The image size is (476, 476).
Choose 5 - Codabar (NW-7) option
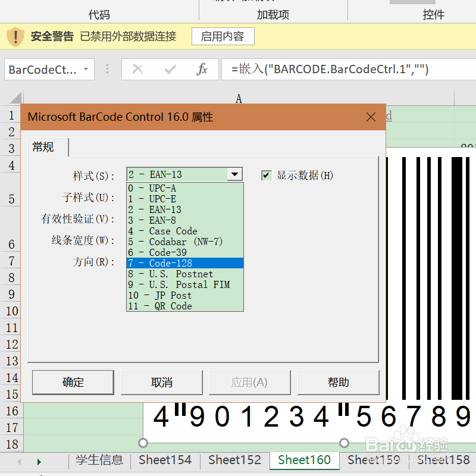coord(185,242)
